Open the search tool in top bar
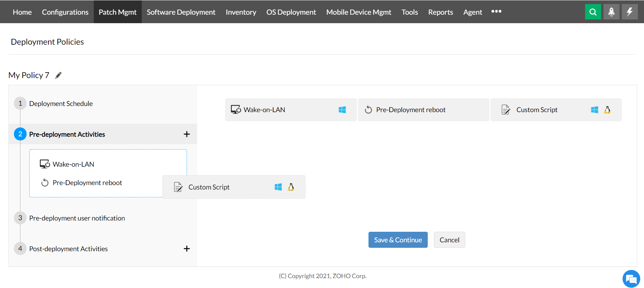This screenshot has width=644, height=288. [x=593, y=12]
